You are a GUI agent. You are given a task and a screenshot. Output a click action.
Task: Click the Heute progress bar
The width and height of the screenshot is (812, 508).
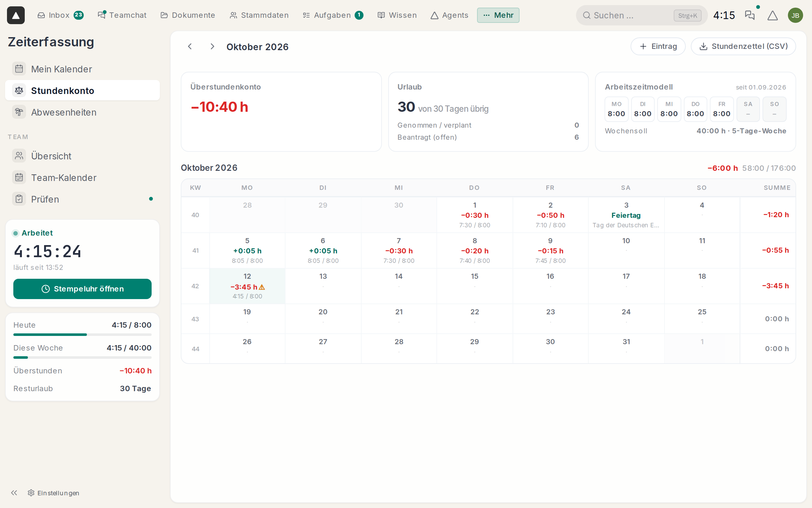coord(82,335)
